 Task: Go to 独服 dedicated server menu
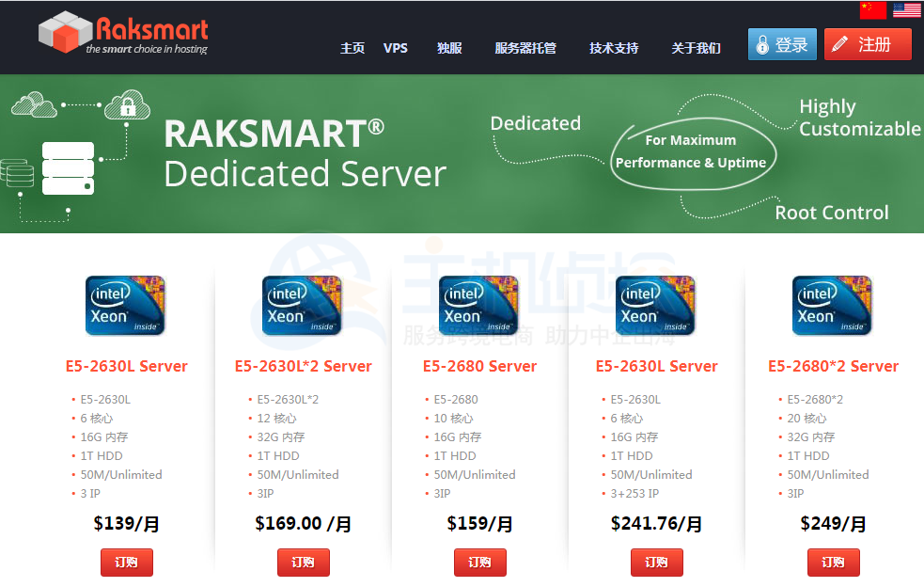(x=449, y=48)
